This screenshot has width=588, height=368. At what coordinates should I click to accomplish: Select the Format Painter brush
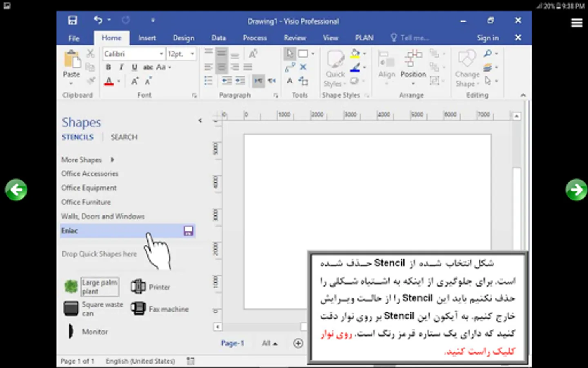[90, 81]
